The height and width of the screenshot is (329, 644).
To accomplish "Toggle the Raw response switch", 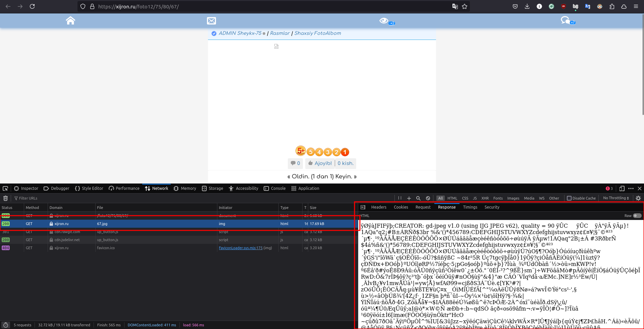I will (x=637, y=216).
